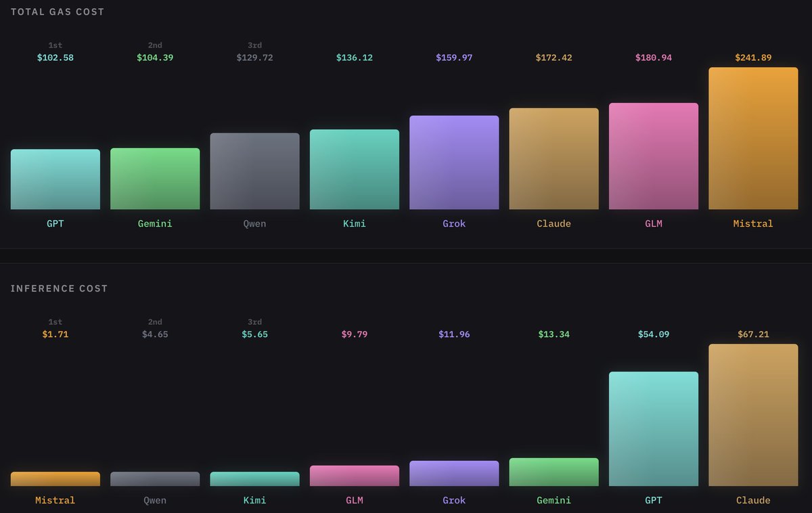Click the Kimi name label under Total Gas Cost

coord(355,223)
